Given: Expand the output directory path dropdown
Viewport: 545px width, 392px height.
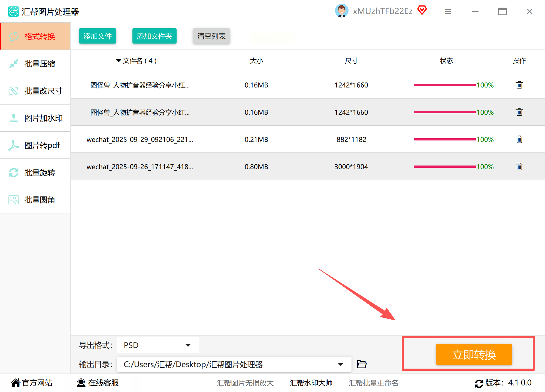Looking at the screenshot, I should point(340,364).
